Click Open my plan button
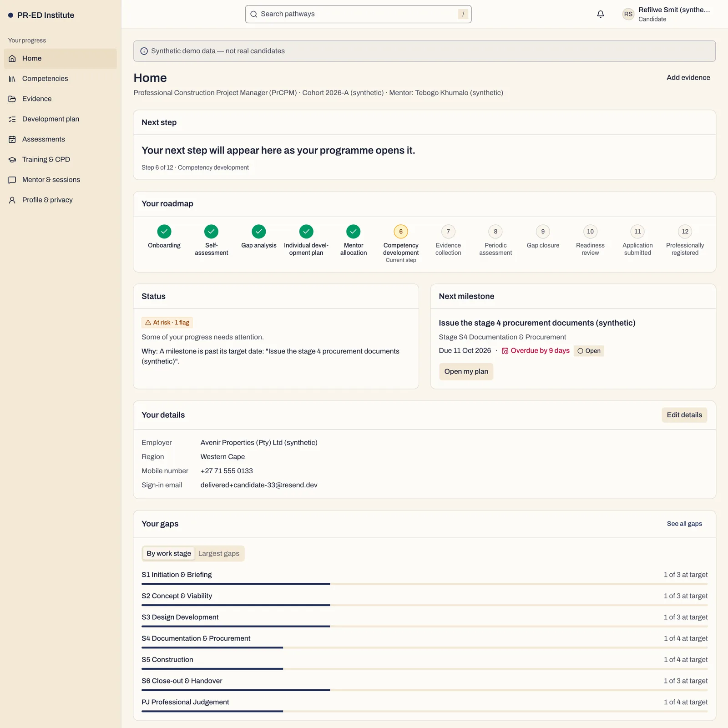This screenshot has height=728, width=728. [x=466, y=371]
